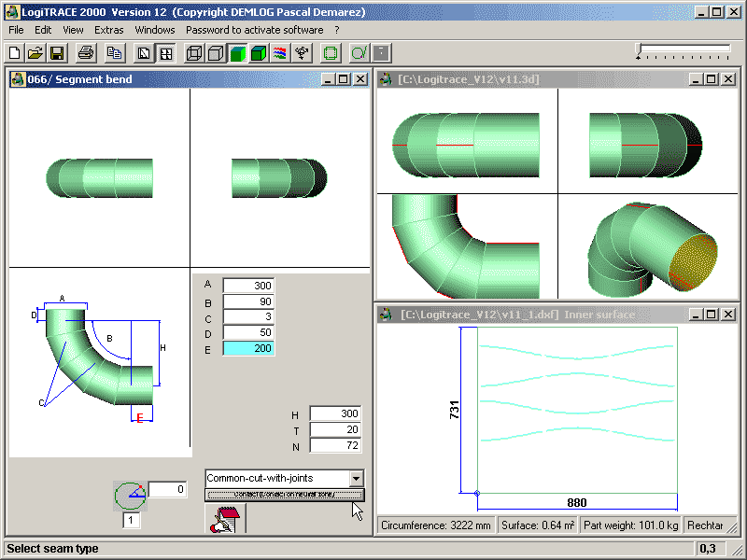Image resolution: width=747 pixels, height=560 pixels.
Task: Copy with the two-pages toolbar icon
Action: [114, 53]
